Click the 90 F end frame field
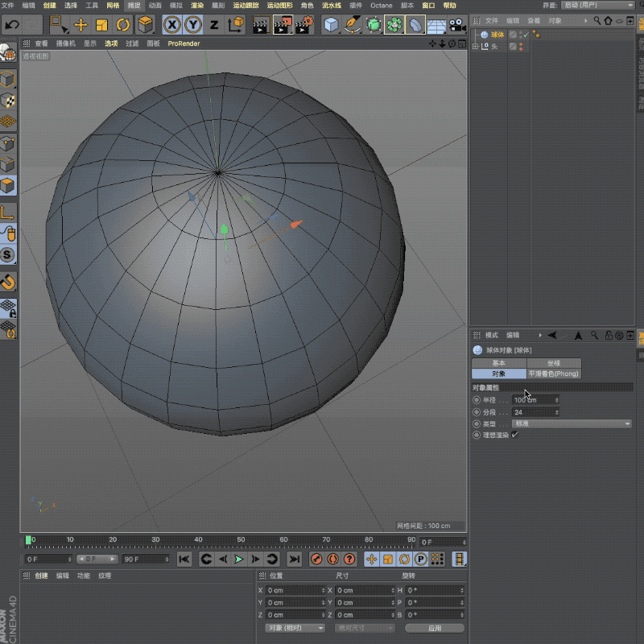 point(146,559)
